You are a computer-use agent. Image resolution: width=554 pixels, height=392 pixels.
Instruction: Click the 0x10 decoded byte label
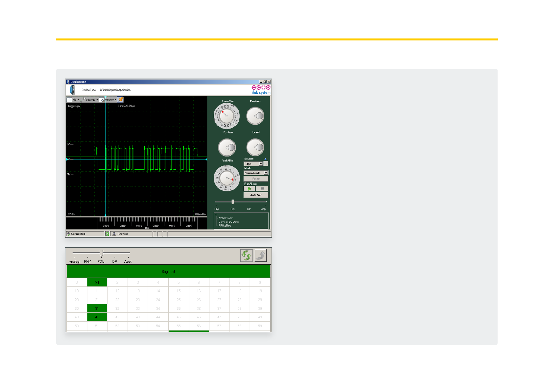(106, 226)
